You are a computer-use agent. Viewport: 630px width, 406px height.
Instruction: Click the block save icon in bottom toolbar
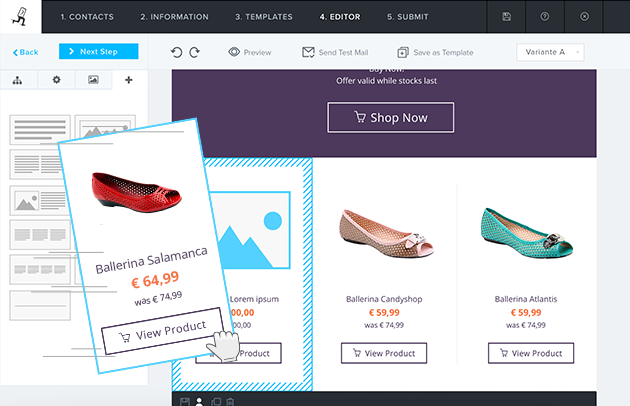pos(184,402)
